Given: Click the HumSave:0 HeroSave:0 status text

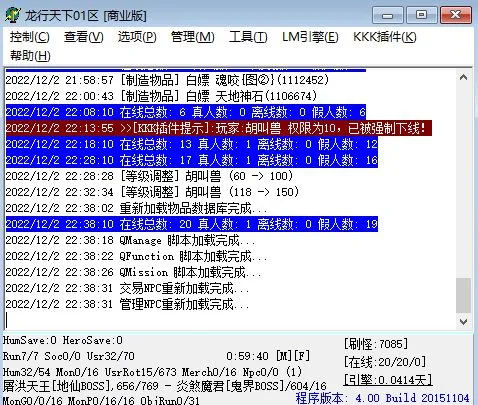Looking at the screenshot, I should tap(63, 340).
